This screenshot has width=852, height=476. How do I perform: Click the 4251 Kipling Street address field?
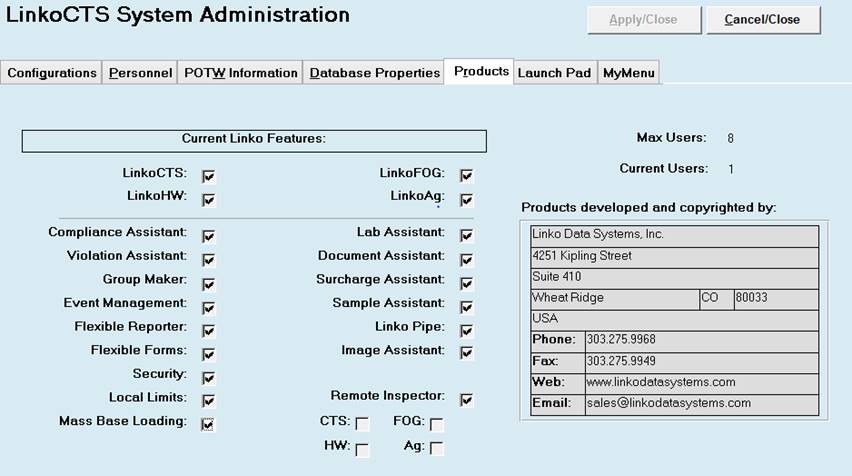674,258
